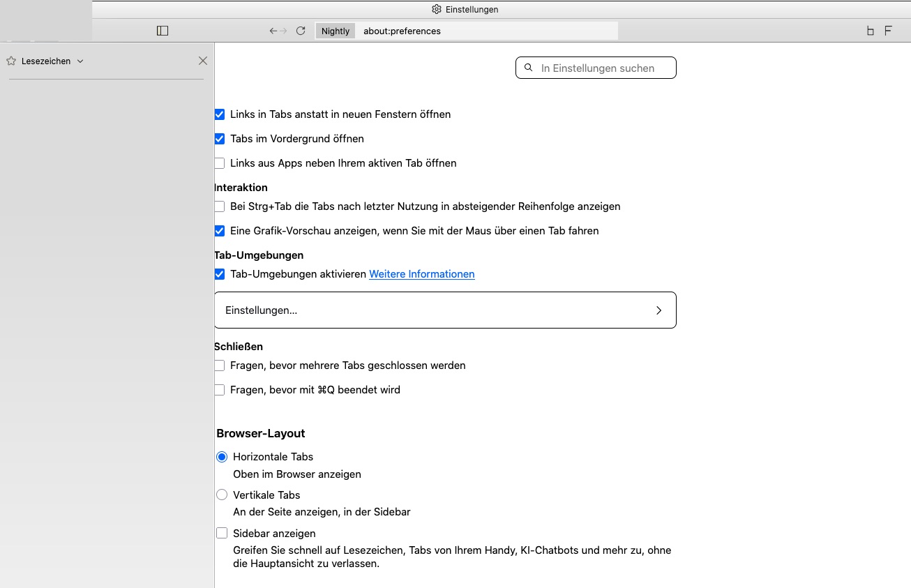
Task: Select Vertikale Tabs radio option
Action: click(x=222, y=495)
